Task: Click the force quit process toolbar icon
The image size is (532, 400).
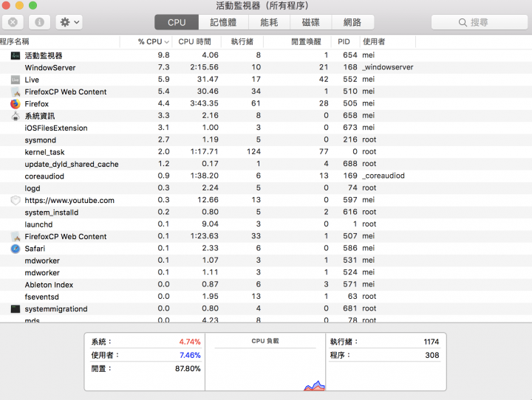Action: (13, 22)
